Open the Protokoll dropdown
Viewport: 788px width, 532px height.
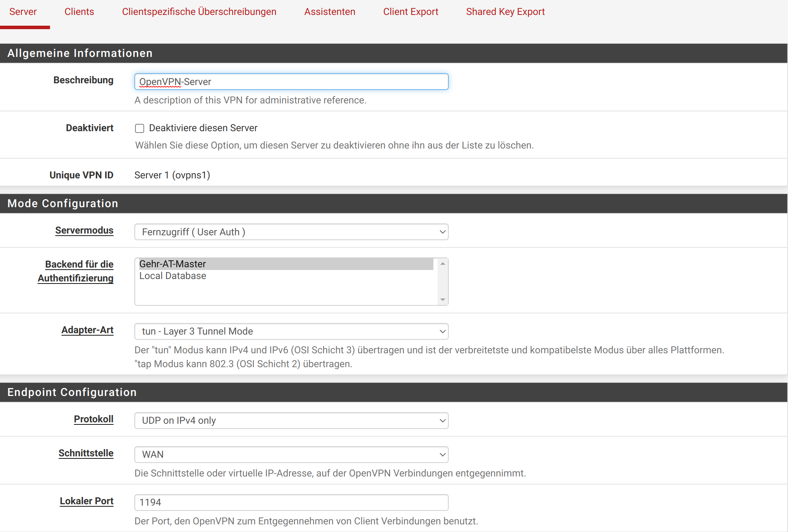tap(291, 421)
